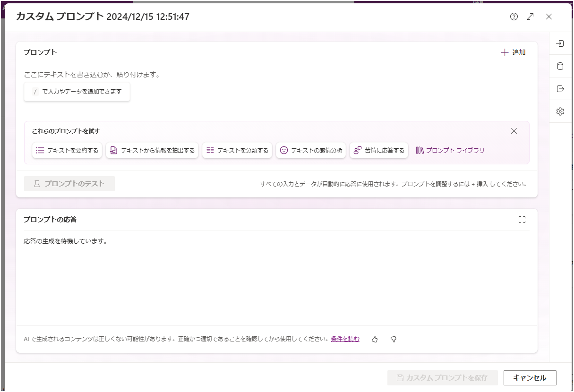Viewport: 574px width, 392px height.
Task: Select the 苦情に応答する prompt suggestion
Action: (379, 150)
